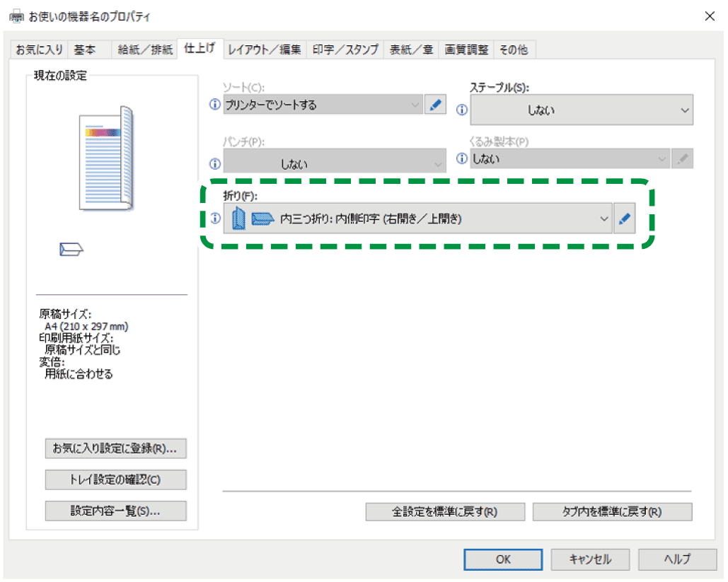This screenshot has width=728, height=582.
Task: Click the pencil edit icon beside ソート
Action: (435, 105)
